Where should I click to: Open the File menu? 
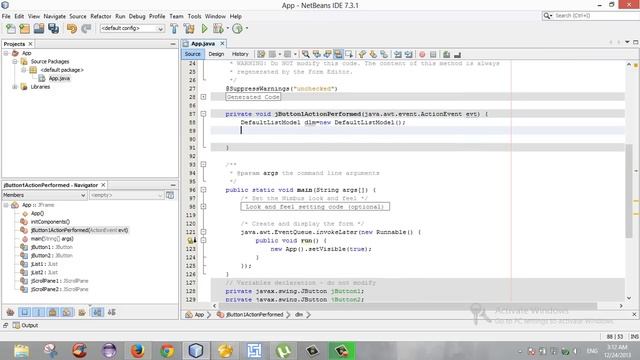(x=6, y=16)
